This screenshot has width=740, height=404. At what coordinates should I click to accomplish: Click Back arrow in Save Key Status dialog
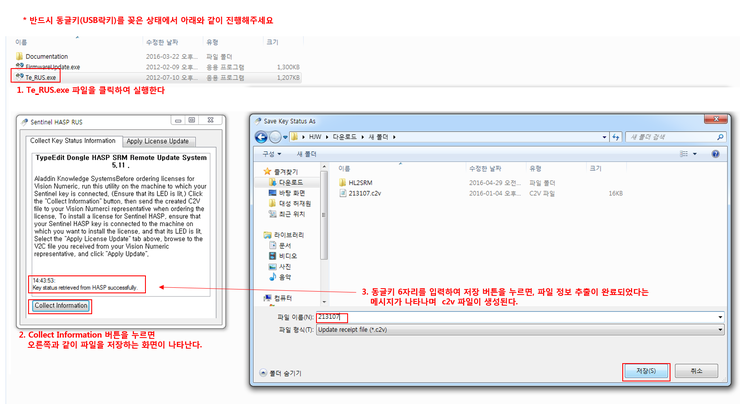click(261, 137)
